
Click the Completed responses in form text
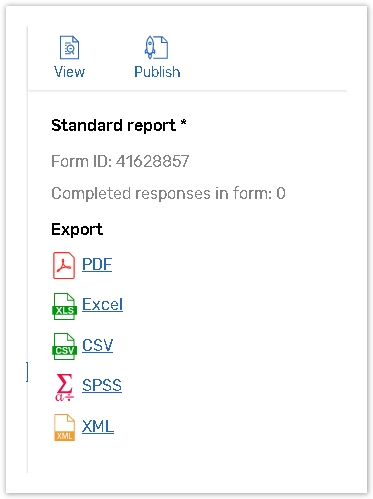tap(168, 194)
